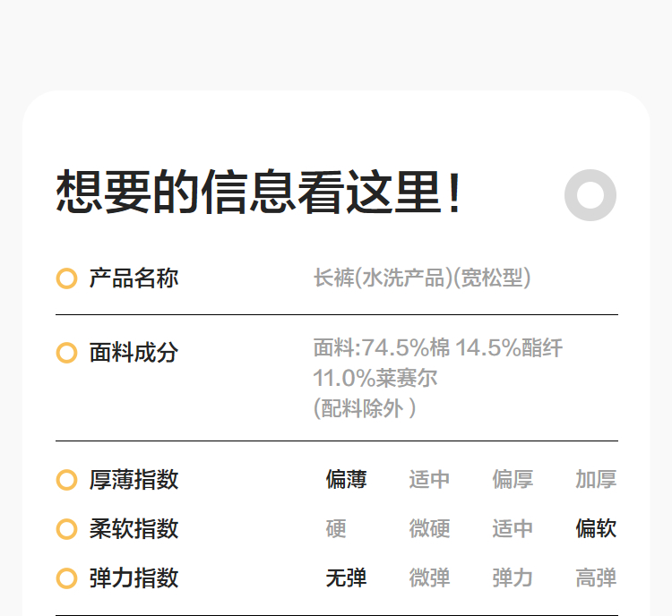
Task: Click the 面料成分 label
Action: coord(134,353)
